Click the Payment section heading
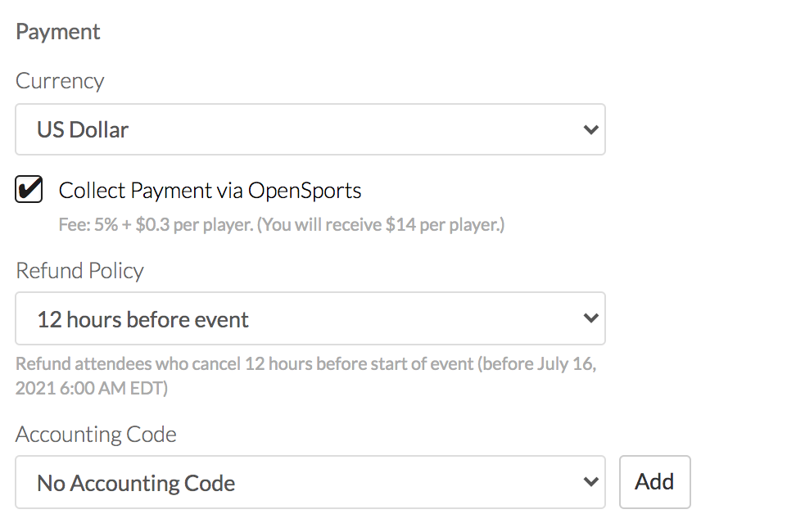 click(x=58, y=32)
